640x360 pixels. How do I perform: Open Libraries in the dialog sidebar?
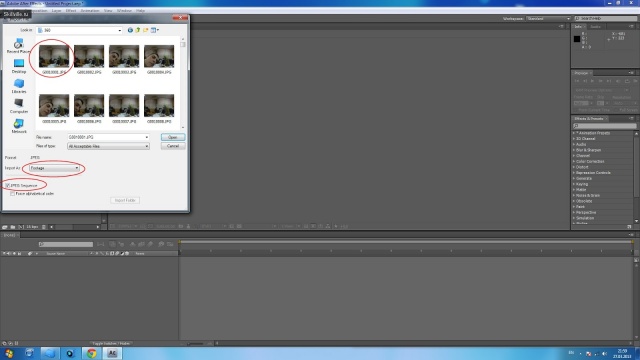click(19, 86)
